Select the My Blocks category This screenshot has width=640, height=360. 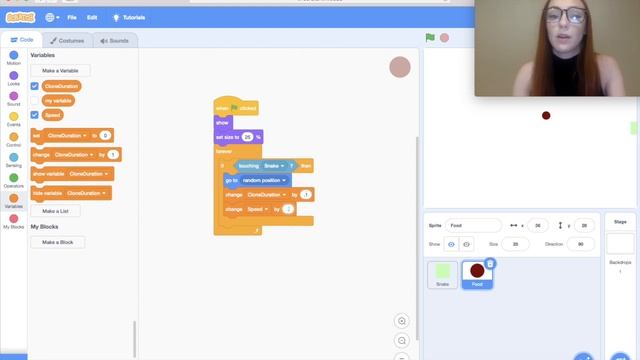pos(13,221)
